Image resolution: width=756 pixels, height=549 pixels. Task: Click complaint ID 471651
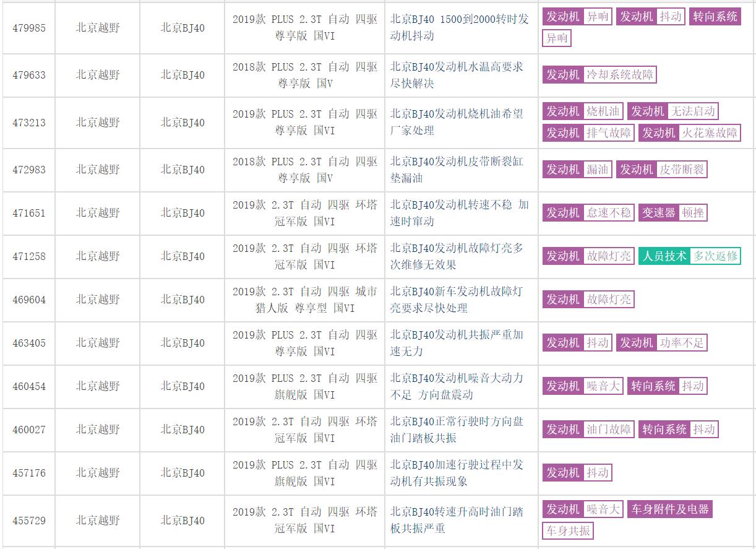tap(29, 213)
